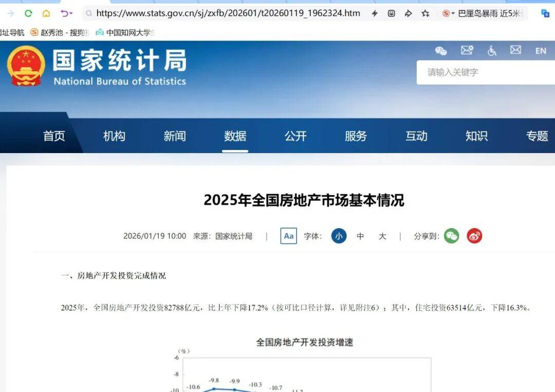Select medium font size 中
Image resolution: width=555 pixels, height=392 pixels.
(360, 236)
